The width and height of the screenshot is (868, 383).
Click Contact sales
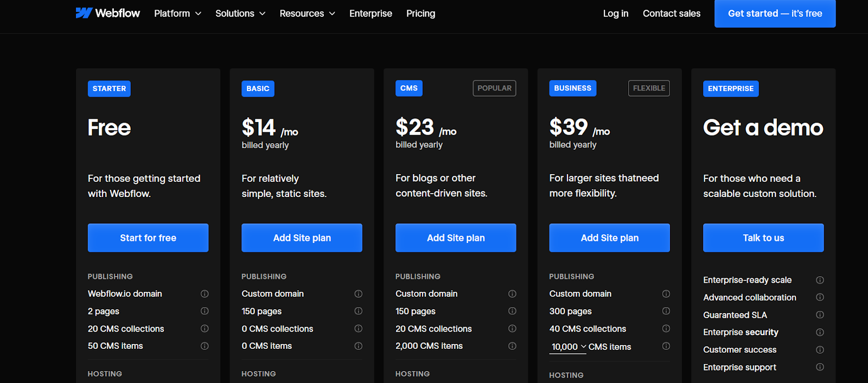[672, 13]
